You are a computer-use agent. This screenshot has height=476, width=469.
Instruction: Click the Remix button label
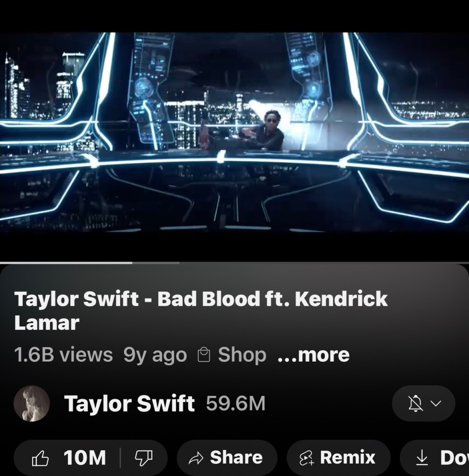point(348,457)
